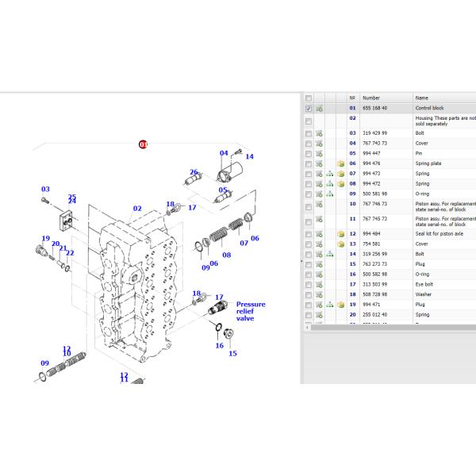Image resolution: width=476 pixels, height=476 pixels.
Task: Open package icon for Seal kit row
Action: click(340, 234)
